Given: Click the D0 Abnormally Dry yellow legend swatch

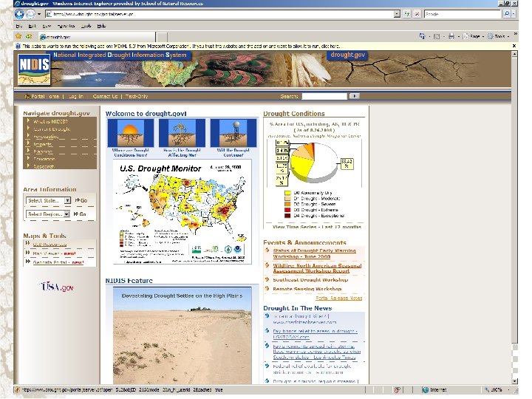Looking at the screenshot, I should 287,193.
